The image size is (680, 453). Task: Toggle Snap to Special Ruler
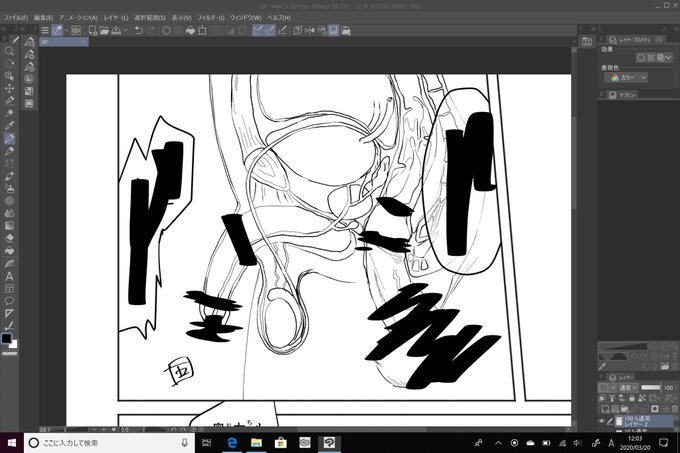[x=270, y=30]
